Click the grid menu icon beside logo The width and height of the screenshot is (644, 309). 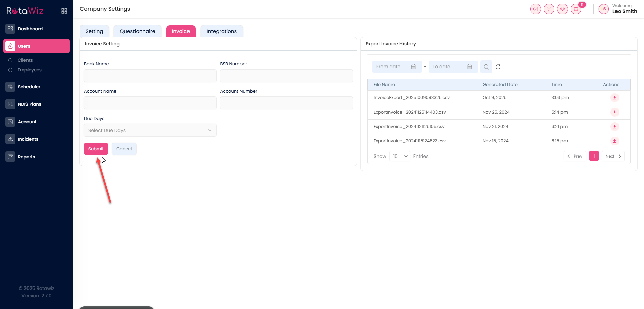point(64,11)
